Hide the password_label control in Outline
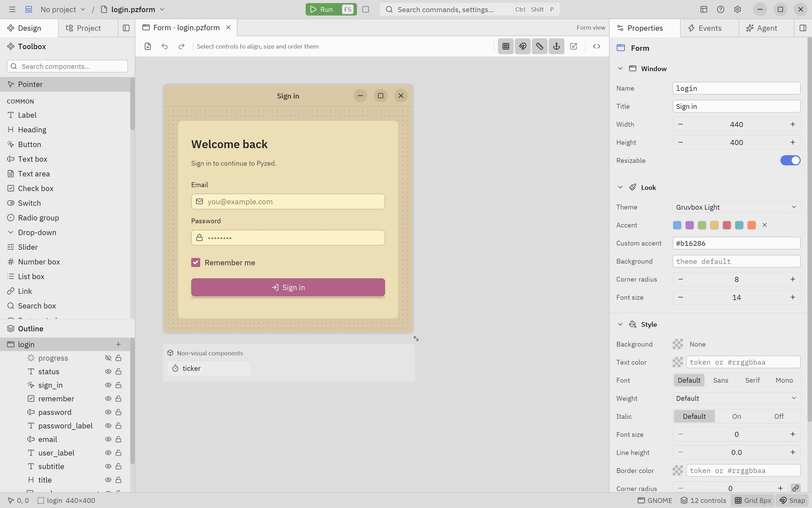Image resolution: width=812 pixels, height=508 pixels. click(108, 426)
